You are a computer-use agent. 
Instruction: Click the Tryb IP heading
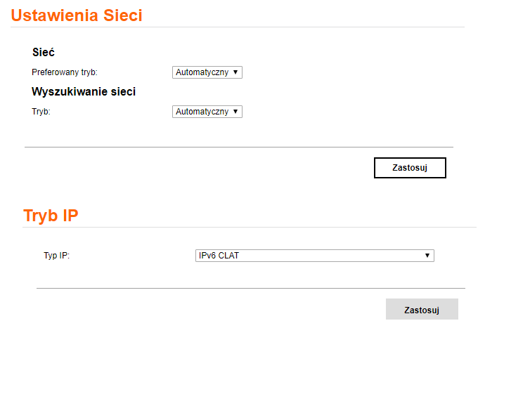pos(51,216)
